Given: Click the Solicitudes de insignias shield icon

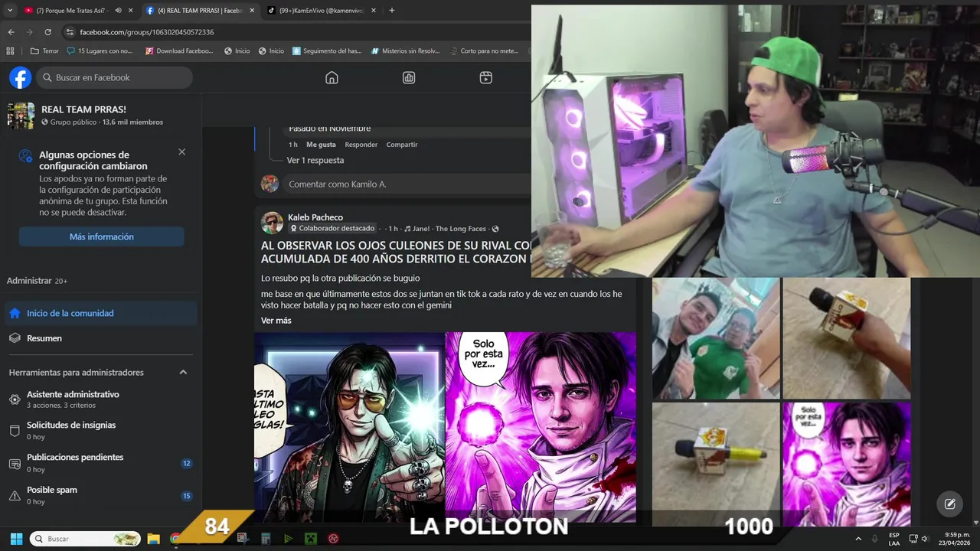Looking at the screenshot, I should [15, 431].
